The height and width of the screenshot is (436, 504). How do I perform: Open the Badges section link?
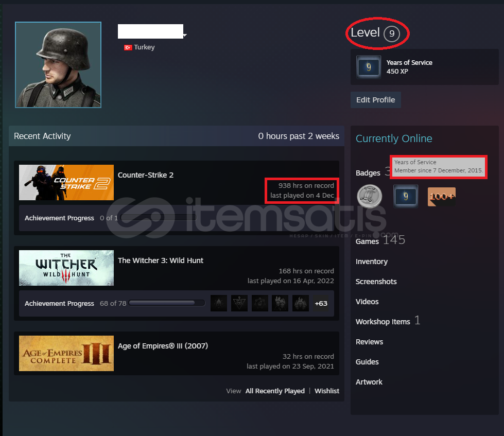[x=368, y=173]
